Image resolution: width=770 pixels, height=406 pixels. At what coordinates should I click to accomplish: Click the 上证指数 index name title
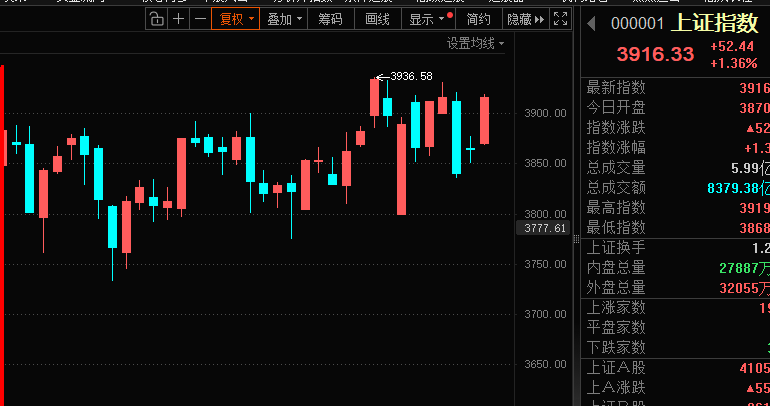coord(715,24)
